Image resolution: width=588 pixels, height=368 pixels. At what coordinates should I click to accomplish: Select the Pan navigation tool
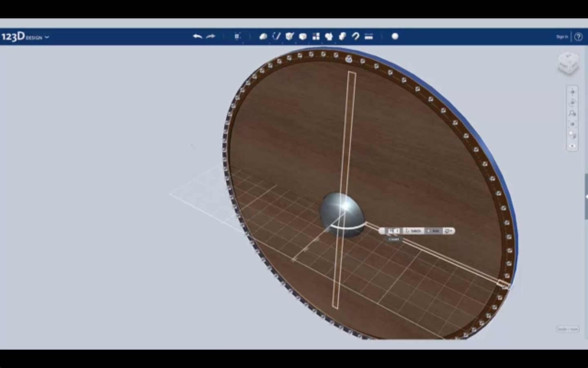[x=572, y=92]
